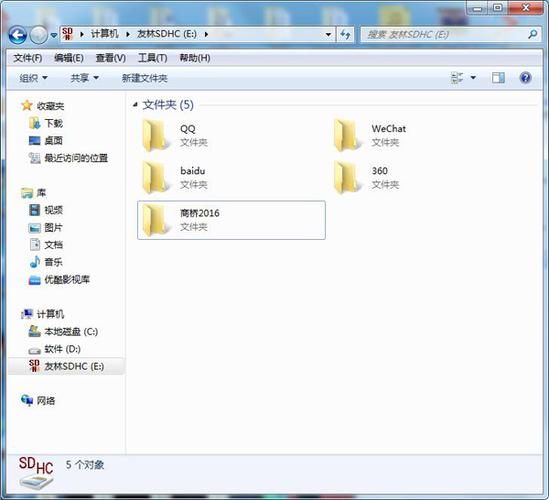This screenshot has width=549, height=500.
Task: Select 友林SDHC (E:) in the address breadcrumb
Action: [x=167, y=34]
